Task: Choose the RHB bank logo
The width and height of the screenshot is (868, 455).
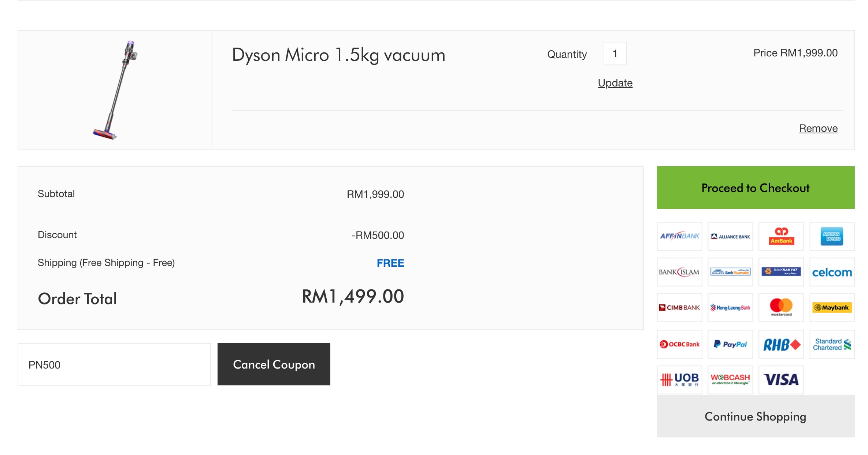Action: (x=781, y=344)
